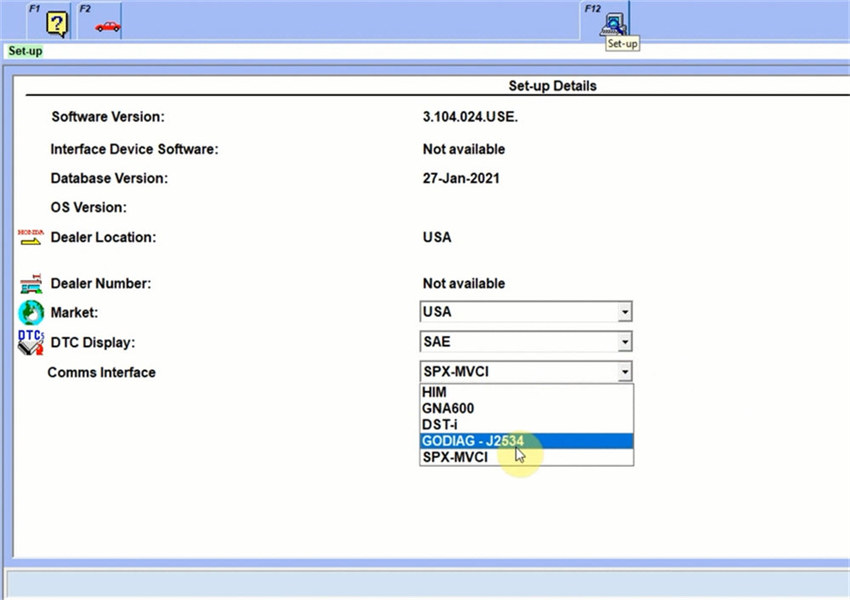Click the Database Version date 27-Jan-2021
Screen dimensions: 850x600
point(461,179)
